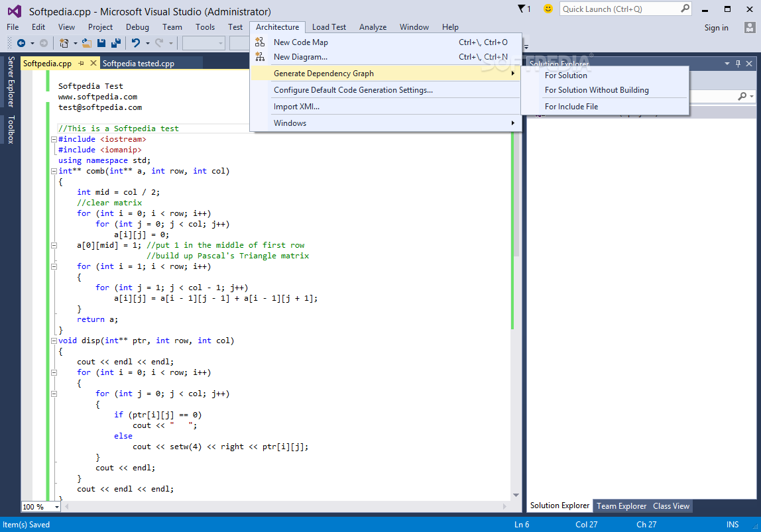Open the Undo history dropdown arrow
The width and height of the screenshot is (761, 532).
pos(148,43)
